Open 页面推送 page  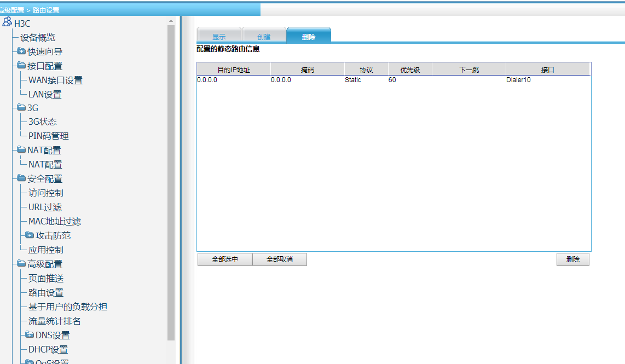(46, 278)
